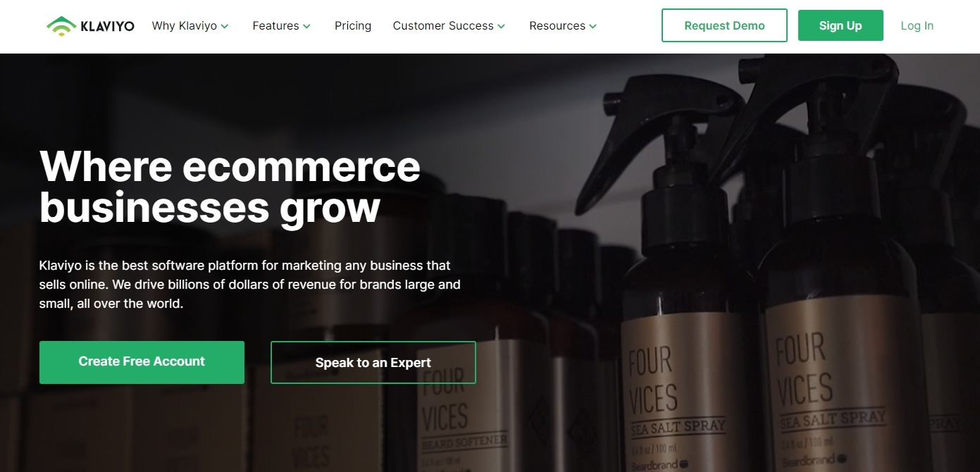The height and width of the screenshot is (472, 980).
Task: Click the headline Where ecommerce businesses grow
Action: pos(230,187)
